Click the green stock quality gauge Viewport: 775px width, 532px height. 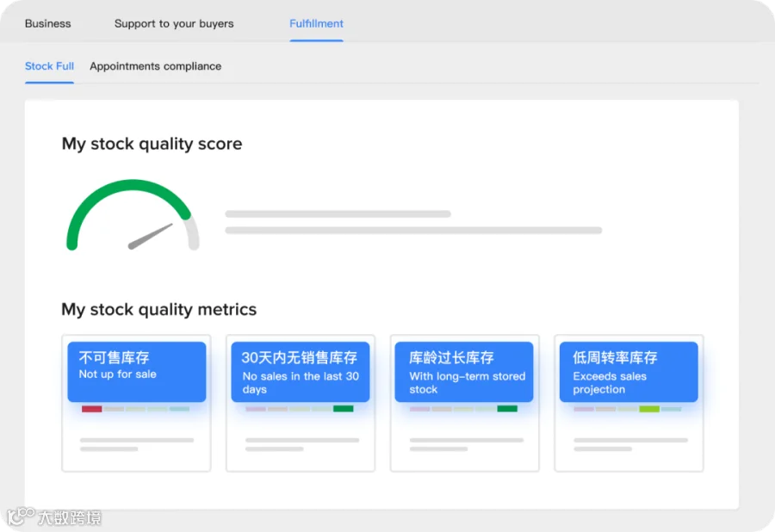(x=133, y=215)
